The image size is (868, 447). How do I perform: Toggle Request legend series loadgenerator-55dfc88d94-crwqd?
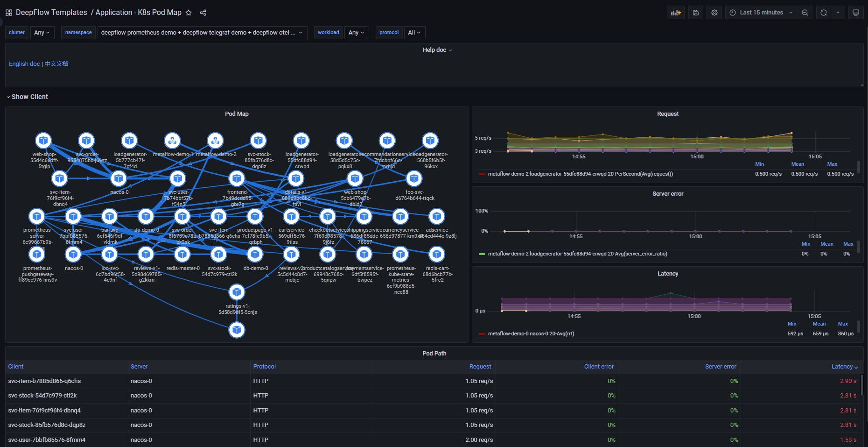point(580,174)
